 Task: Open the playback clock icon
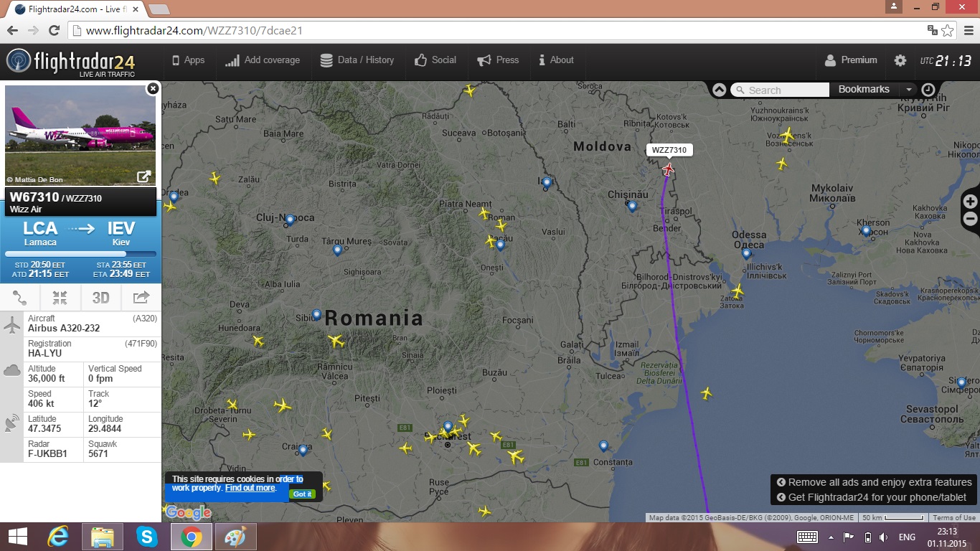pyautogui.click(x=928, y=90)
